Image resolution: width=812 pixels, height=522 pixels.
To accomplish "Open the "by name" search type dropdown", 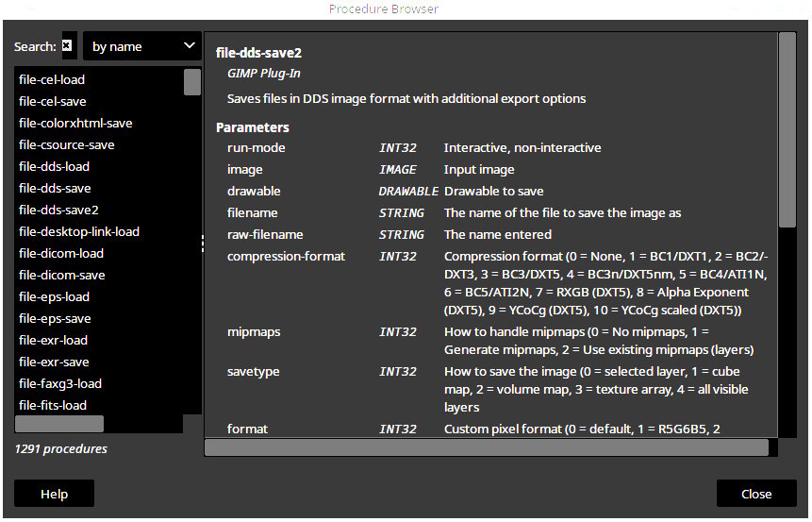I will pyautogui.click(x=142, y=45).
